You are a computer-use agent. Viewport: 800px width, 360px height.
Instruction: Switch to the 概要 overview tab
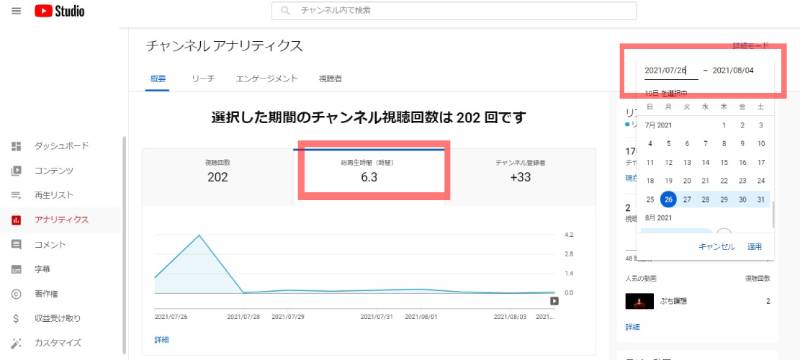(x=157, y=79)
